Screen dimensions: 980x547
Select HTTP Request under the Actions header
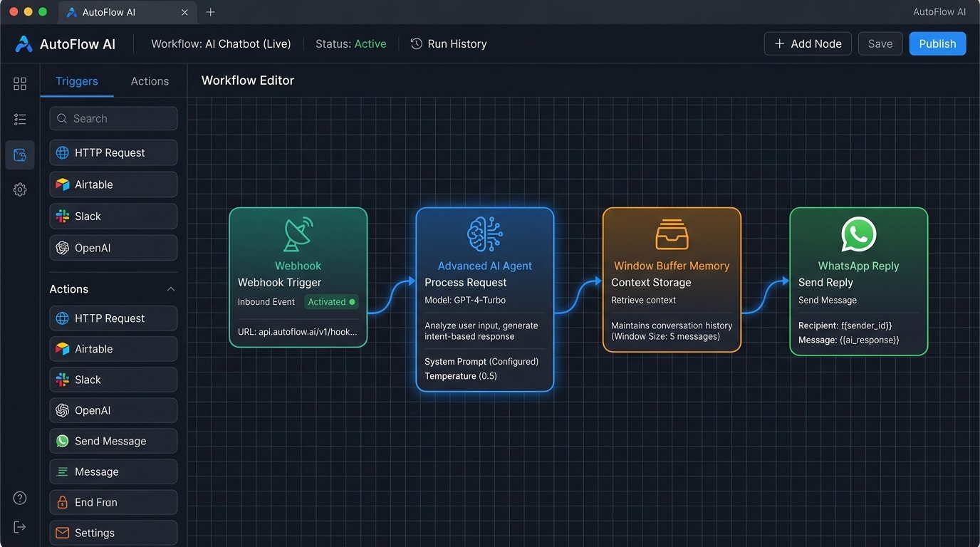click(x=113, y=318)
